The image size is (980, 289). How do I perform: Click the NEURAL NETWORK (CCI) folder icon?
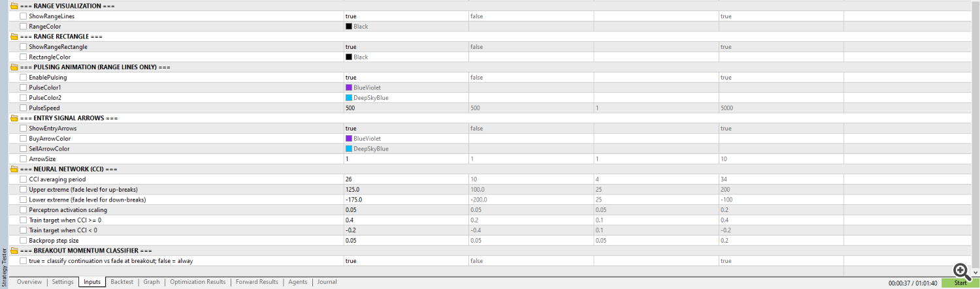(14, 169)
